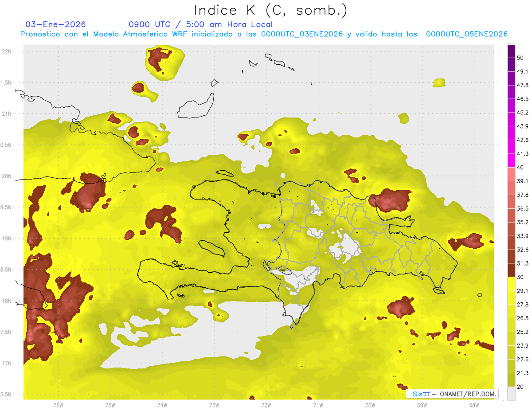Click the time label "0900 UTC / 5:00 am Hora Local"
The image size is (532, 411).
(200, 24)
